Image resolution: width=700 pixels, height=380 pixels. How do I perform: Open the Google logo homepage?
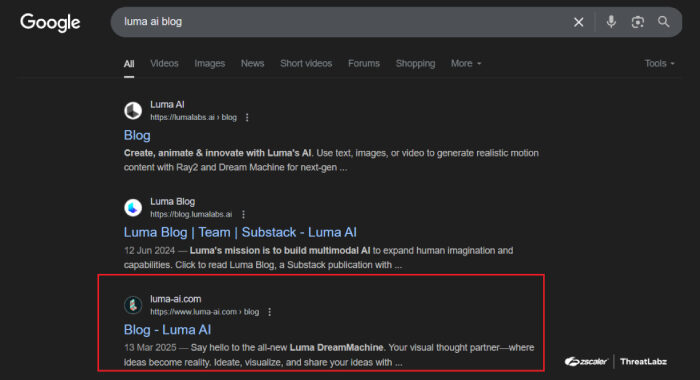[x=50, y=22]
